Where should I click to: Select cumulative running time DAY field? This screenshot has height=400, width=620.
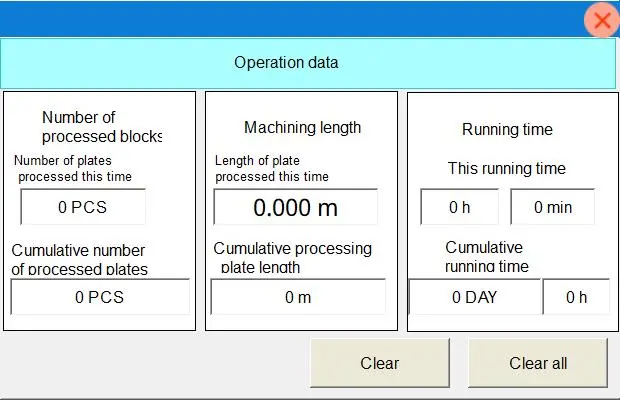tap(474, 297)
